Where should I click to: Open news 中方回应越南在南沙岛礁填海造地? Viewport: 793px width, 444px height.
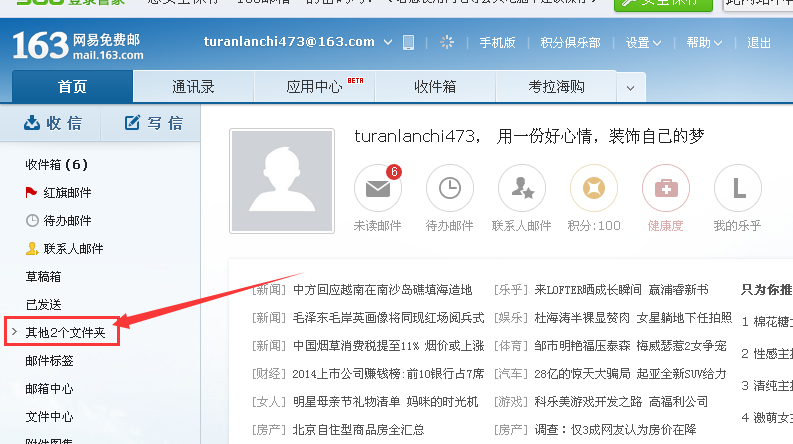click(382, 290)
